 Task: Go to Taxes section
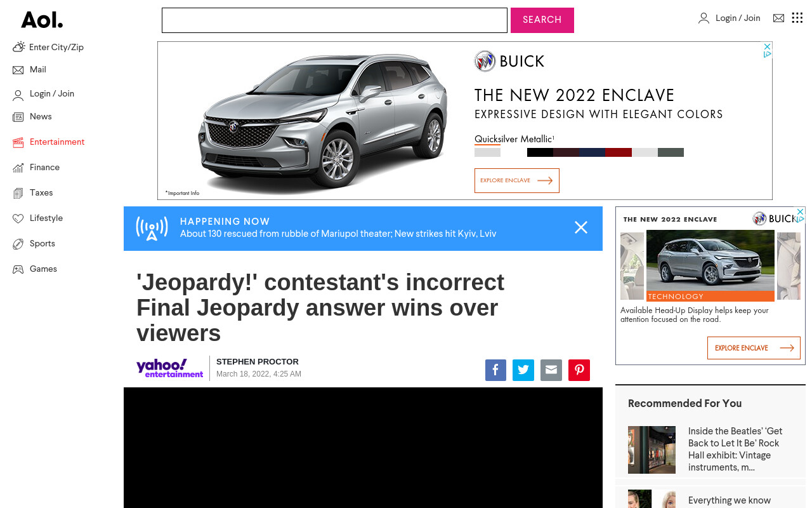[x=41, y=193]
